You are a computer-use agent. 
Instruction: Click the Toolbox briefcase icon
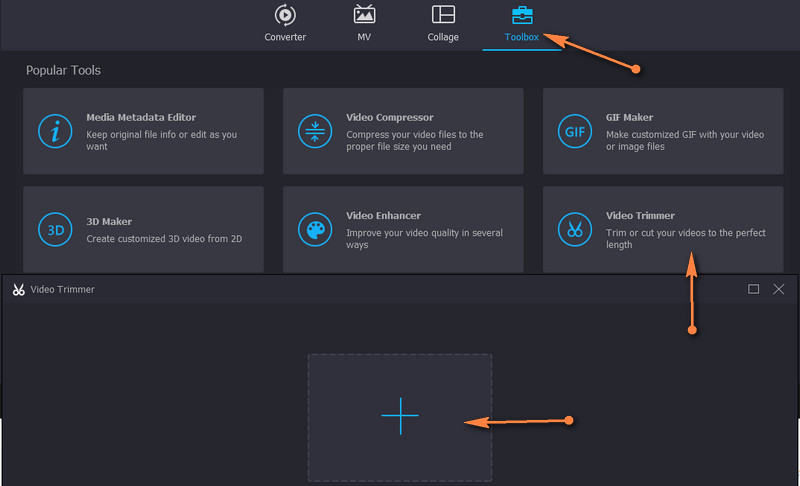click(522, 15)
